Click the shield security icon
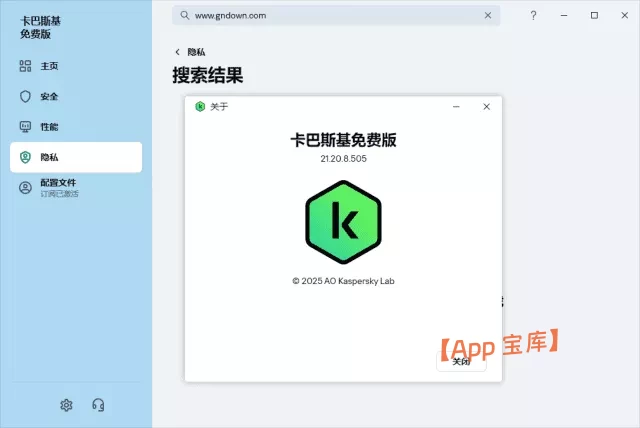This screenshot has height=428, width=640. click(25, 97)
